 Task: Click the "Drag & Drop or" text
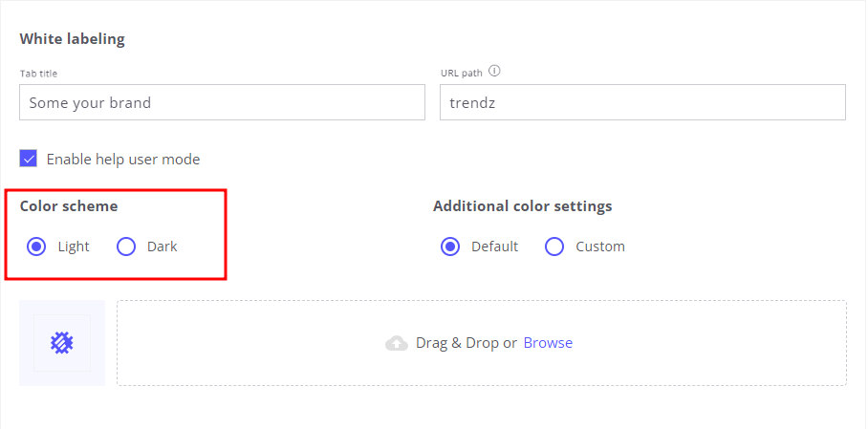tap(467, 343)
